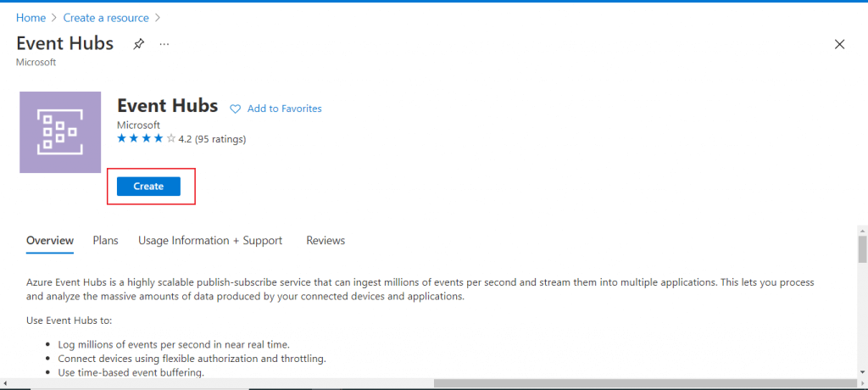The image size is (868, 390).
Task: Select the Overview tab
Action: pyautogui.click(x=50, y=241)
